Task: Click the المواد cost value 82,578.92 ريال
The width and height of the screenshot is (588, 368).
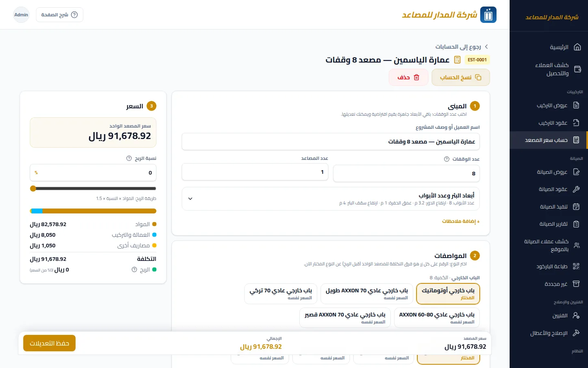Action: (x=48, y=224)
